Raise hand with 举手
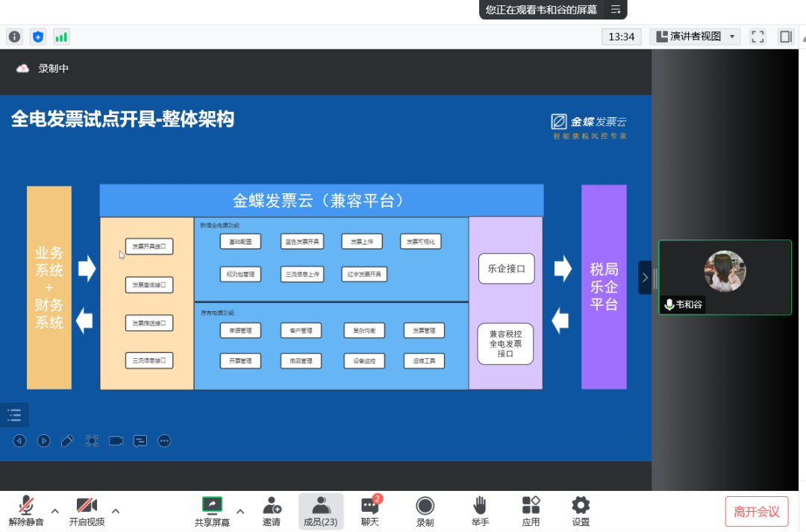Screen dimensions: 806x532 [x=480, y=511]
